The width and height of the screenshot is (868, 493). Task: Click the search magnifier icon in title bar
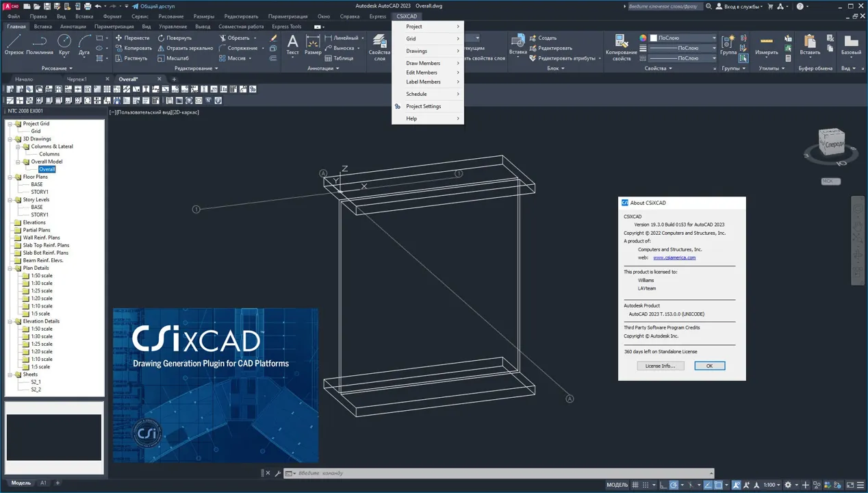click(x=709, y=6)
